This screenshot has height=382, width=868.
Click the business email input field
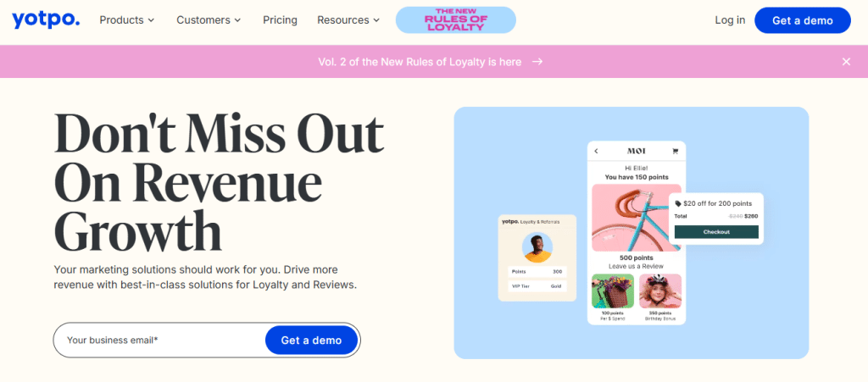(160, 340)
